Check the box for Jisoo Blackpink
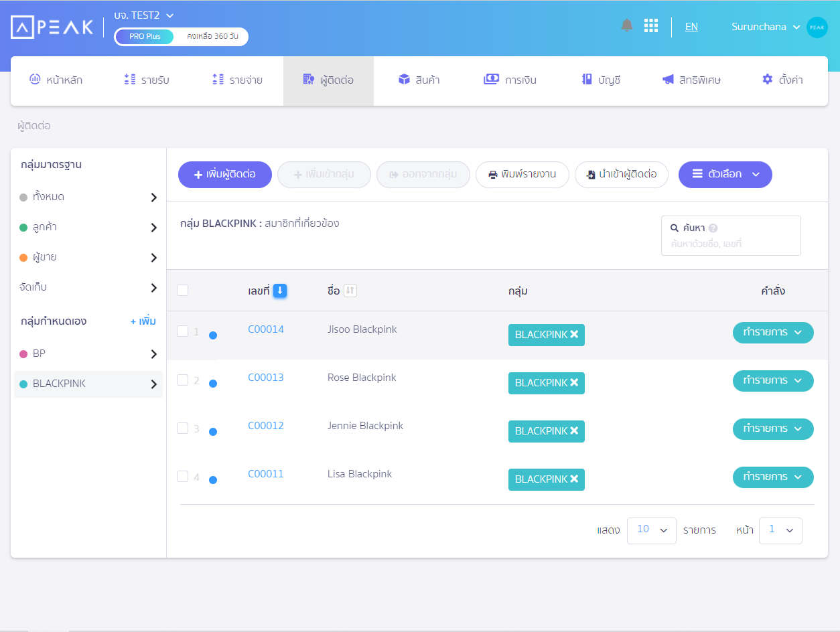Screen dimensions: 840x632 (x=182, y=331)
